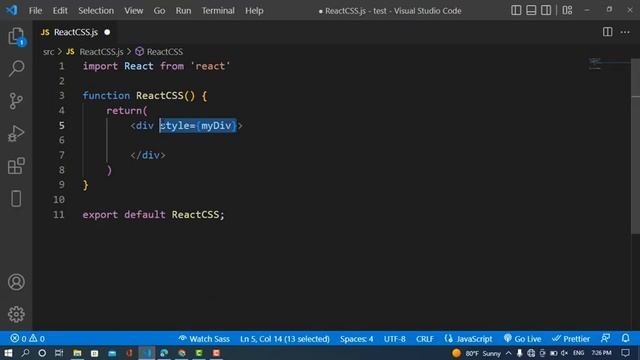
Task: Click the minimap in editor
Action: tap(609, 64)
